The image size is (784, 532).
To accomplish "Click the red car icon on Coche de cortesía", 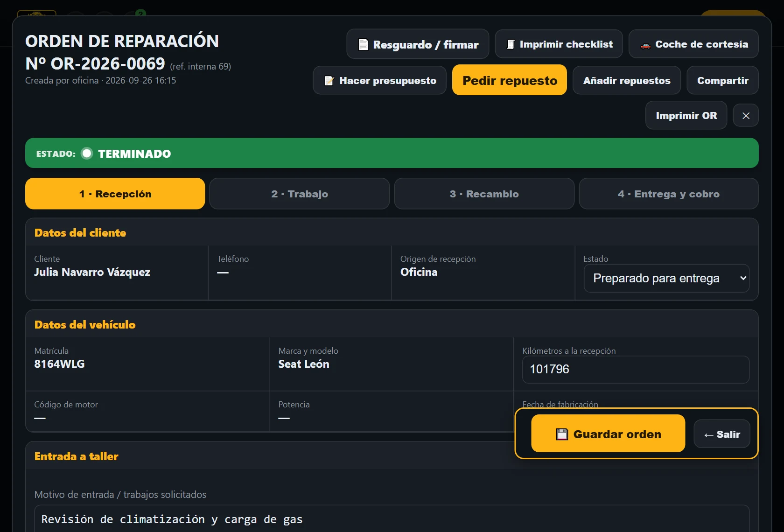I will coord(645,45).
